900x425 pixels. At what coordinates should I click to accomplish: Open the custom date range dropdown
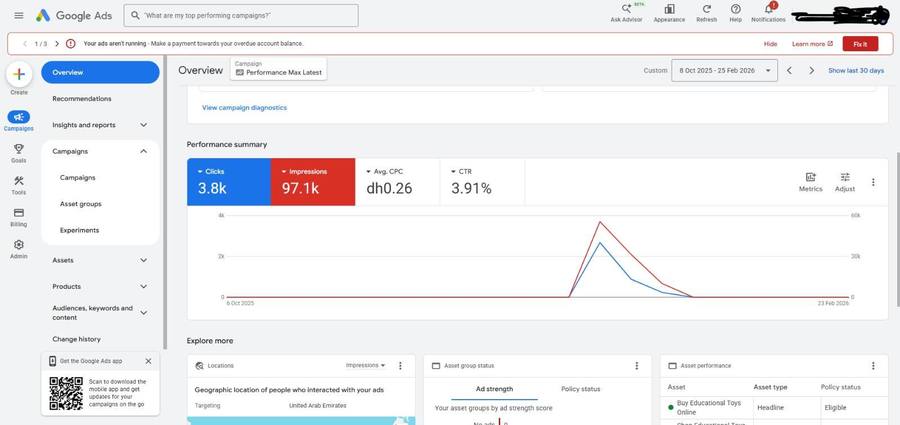724,71
